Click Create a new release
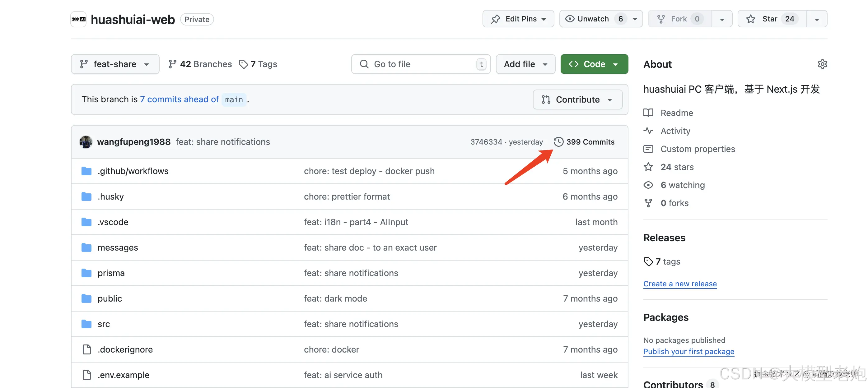This screenshot has width=868, height=388. 680,284
